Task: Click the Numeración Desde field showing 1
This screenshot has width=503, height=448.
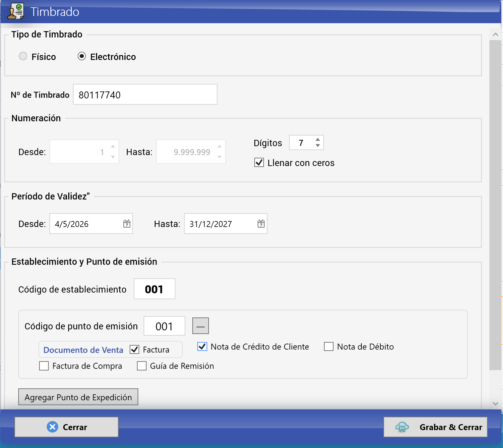Action: (84, 152)
